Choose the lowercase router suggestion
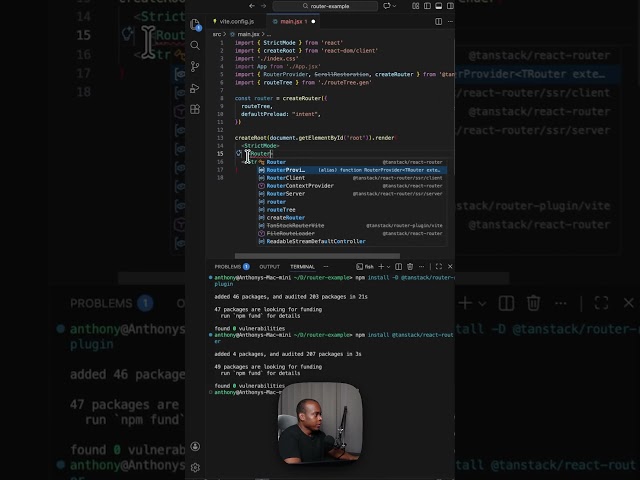The image size is (640, 480). (352, 202)
